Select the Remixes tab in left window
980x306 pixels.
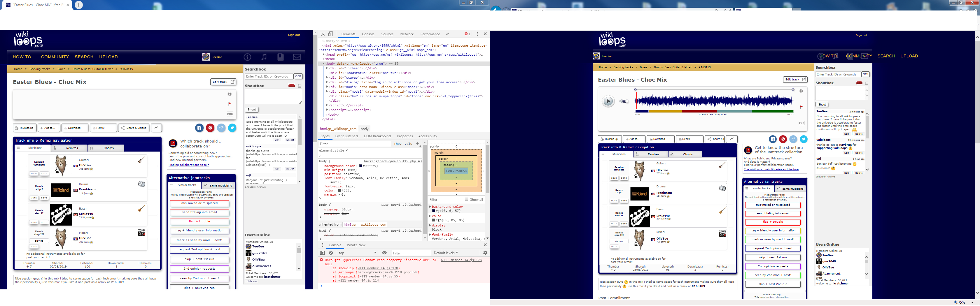point(70,148)
